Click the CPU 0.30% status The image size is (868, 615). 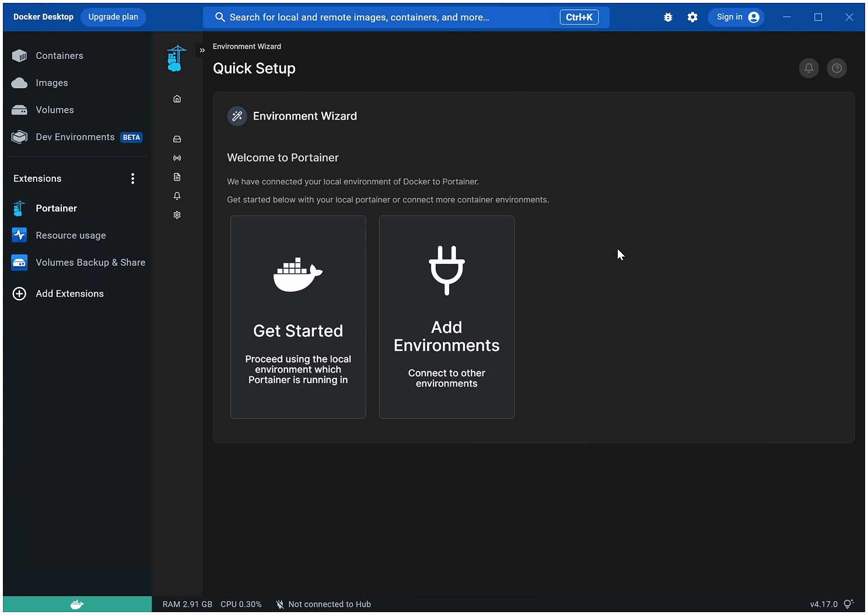click(x=241, y=605)
